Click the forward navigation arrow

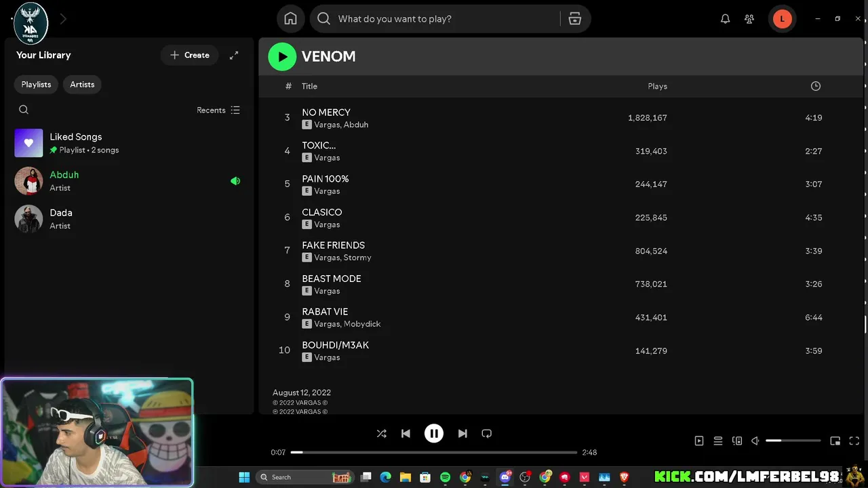[63, 19]
